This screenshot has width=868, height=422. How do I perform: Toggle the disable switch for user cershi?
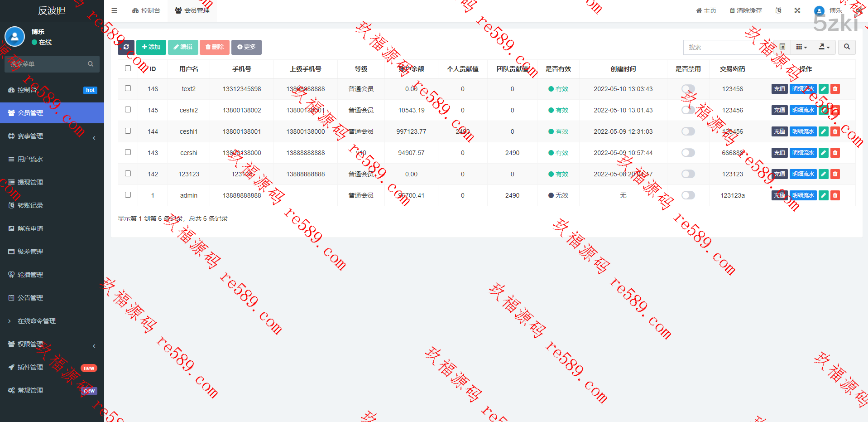pyautogui.click(x=688, y=153)
